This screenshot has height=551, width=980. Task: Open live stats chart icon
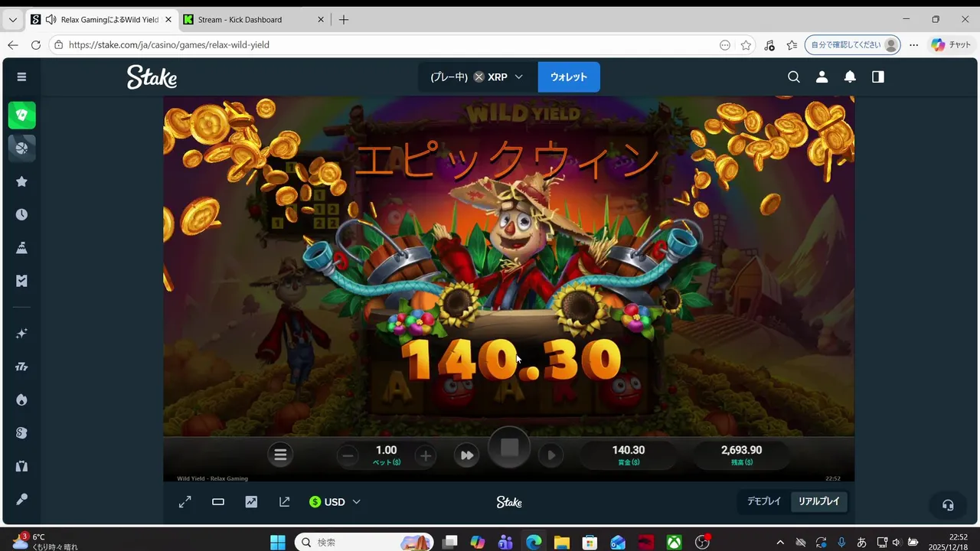point(251,502)
